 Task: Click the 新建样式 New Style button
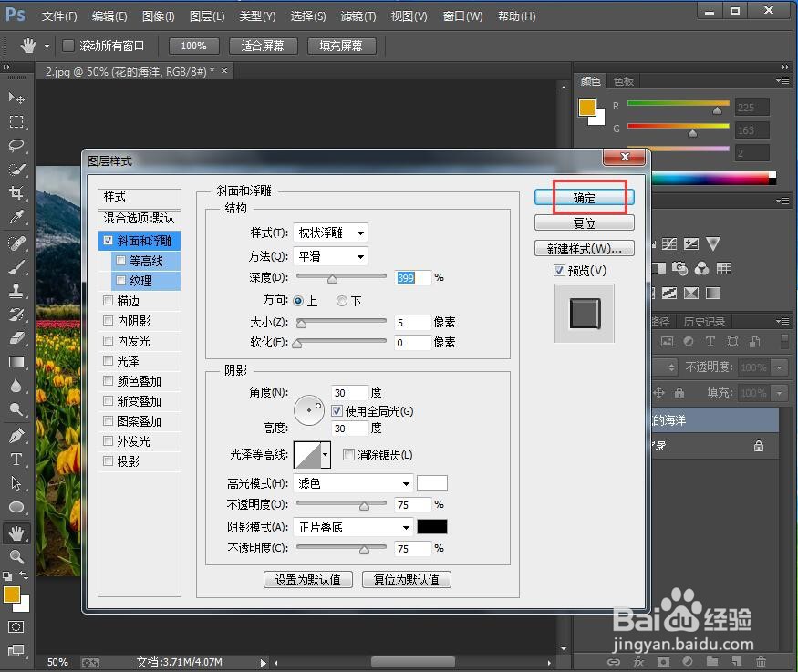tap(585, 248)
